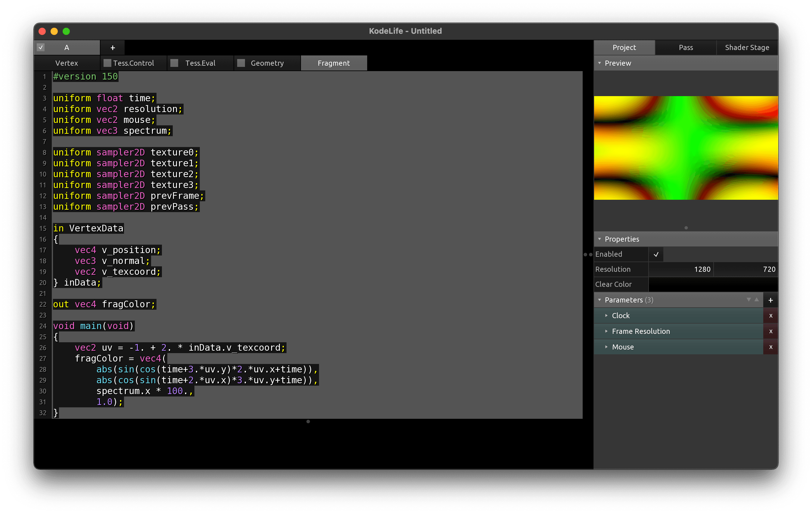Switch to the Pass settings view

tap(685, 47)
